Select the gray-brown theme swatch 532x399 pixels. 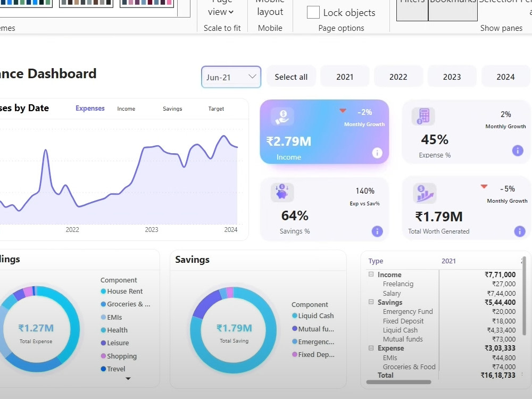(x=86, y=3)
